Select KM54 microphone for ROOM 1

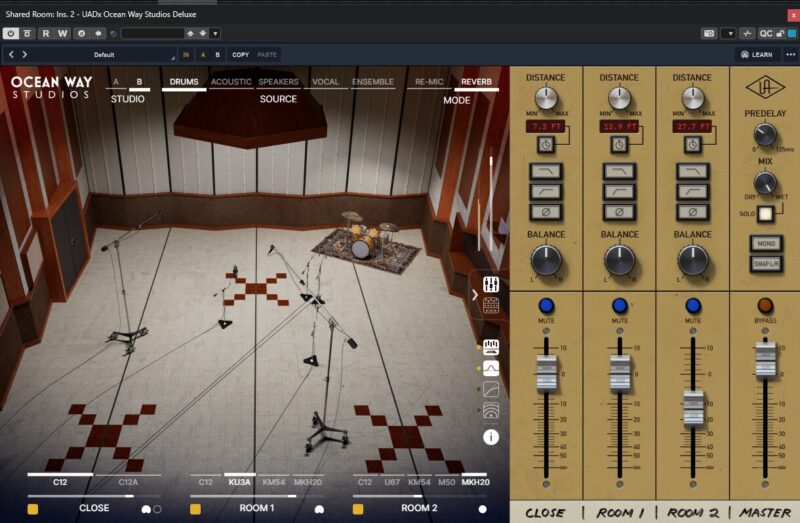pos(273,482)
